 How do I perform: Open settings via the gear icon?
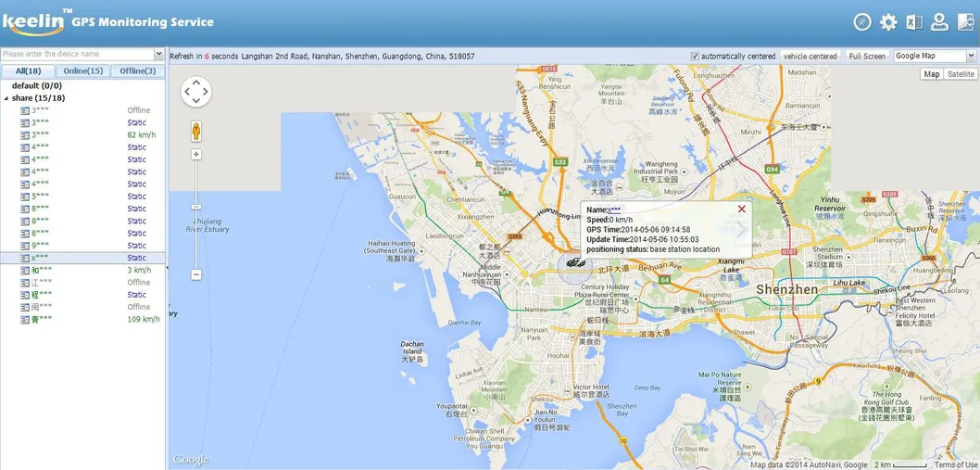(x=888, y=22)
